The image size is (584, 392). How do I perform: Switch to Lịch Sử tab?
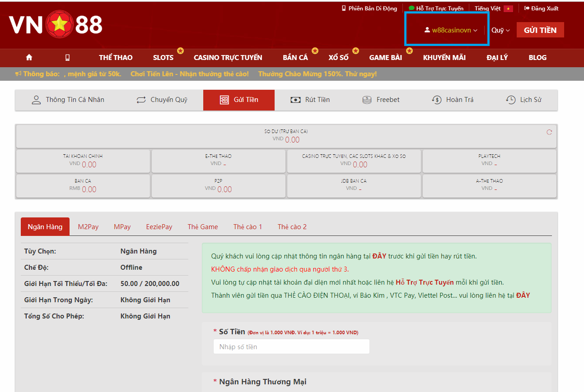[523, 100]
